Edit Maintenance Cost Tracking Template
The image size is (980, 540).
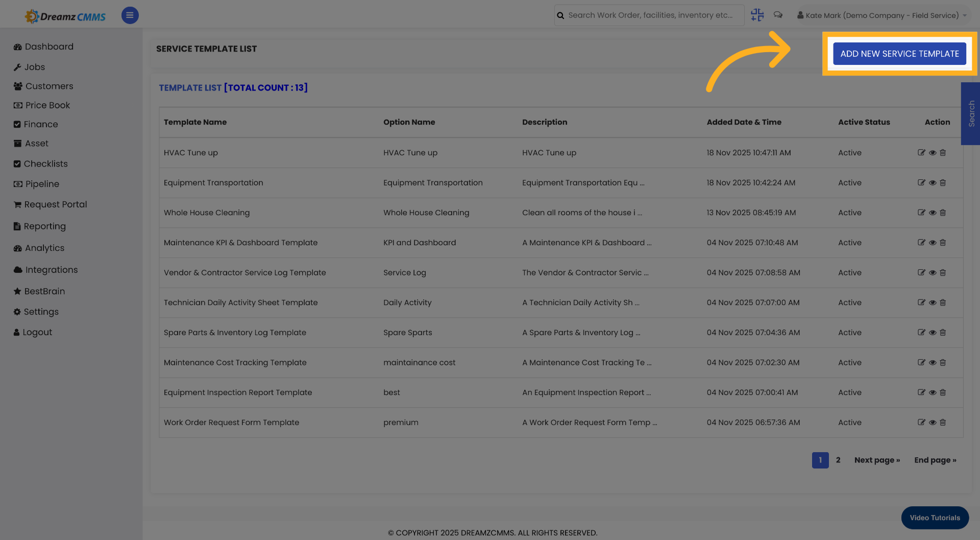[921, 363]
